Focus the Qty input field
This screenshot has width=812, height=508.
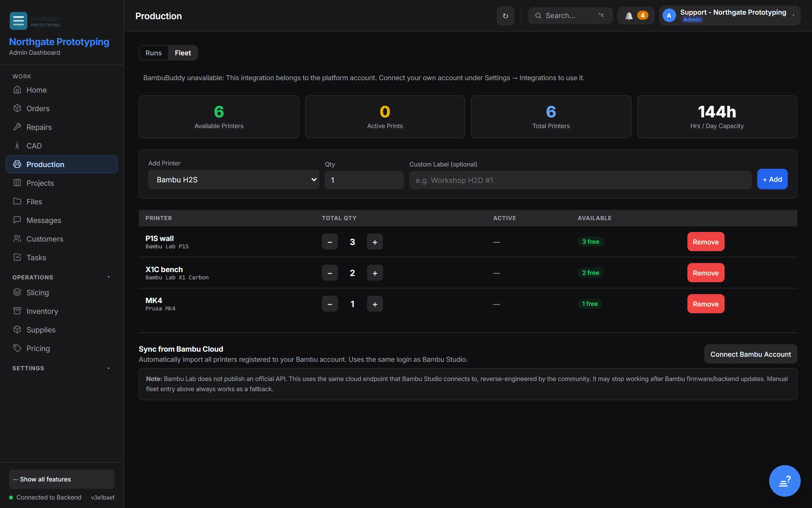[x=364, y=180]
